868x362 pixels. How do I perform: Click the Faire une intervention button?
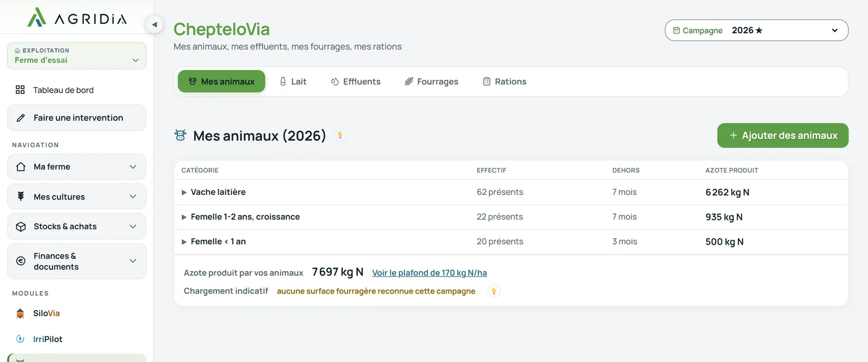click(x=76, y=118)
